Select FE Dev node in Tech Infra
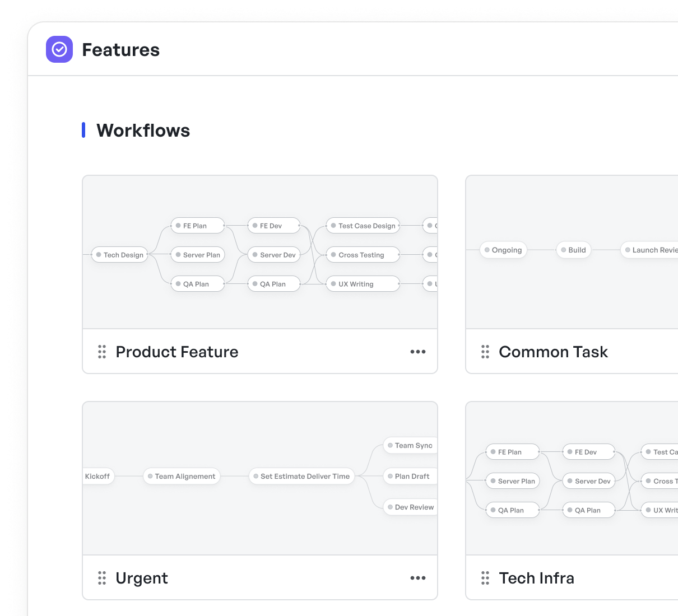 (588, 452)
